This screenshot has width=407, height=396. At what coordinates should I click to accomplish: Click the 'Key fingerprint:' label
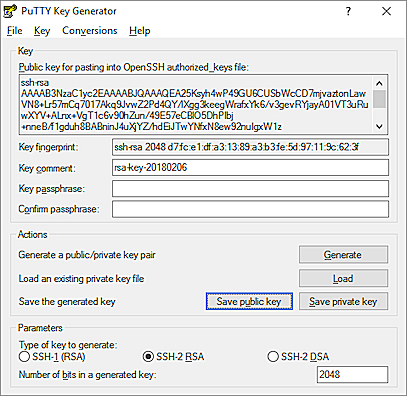click(x=48, y=147)
